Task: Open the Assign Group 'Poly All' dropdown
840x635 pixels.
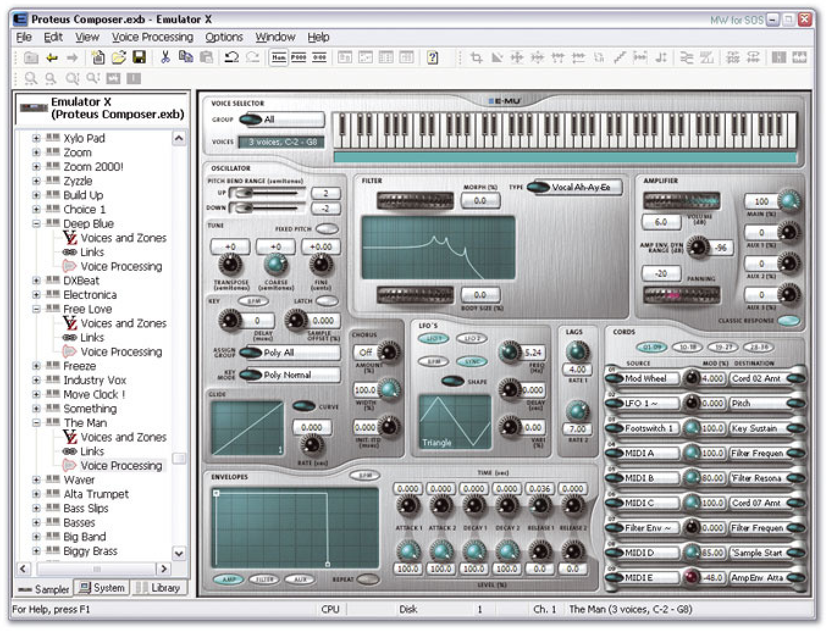Action: tap(289, 353)
